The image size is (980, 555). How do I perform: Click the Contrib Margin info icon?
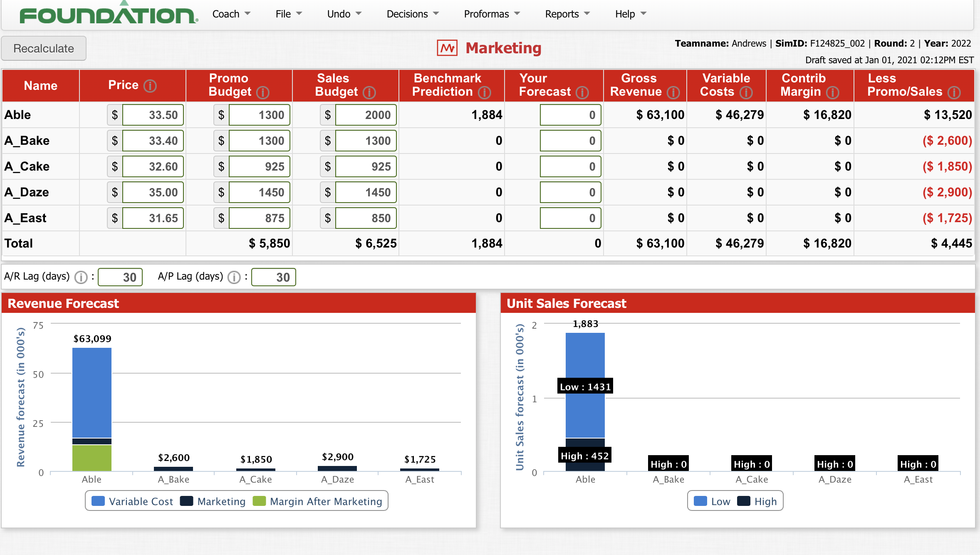click(x=833, y=92)
